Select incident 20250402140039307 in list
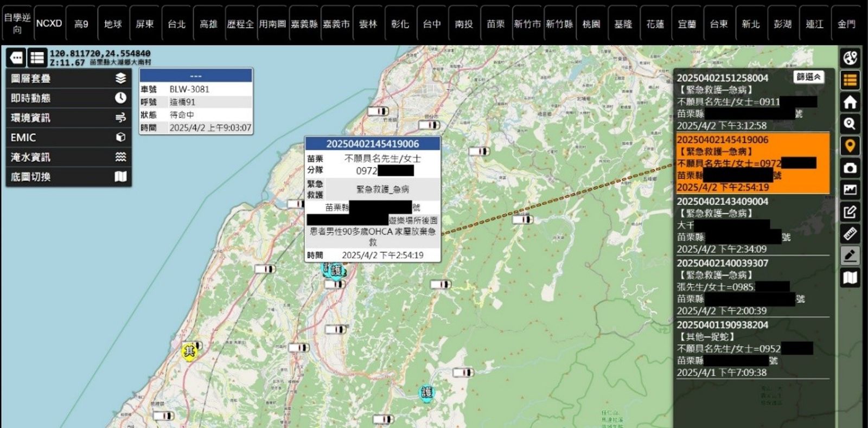 [752, 287]
